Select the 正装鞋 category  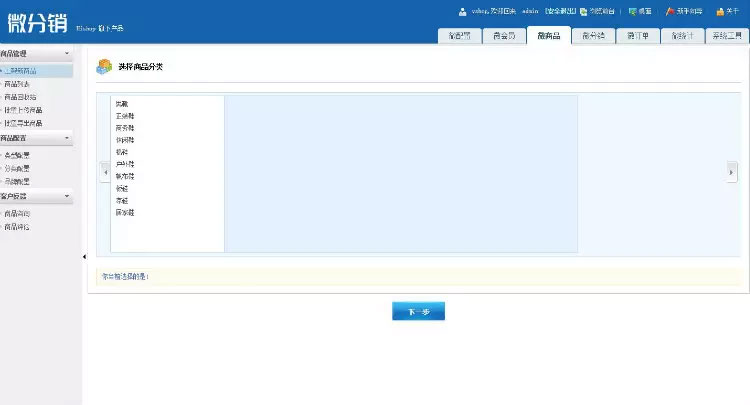point(125,116)
